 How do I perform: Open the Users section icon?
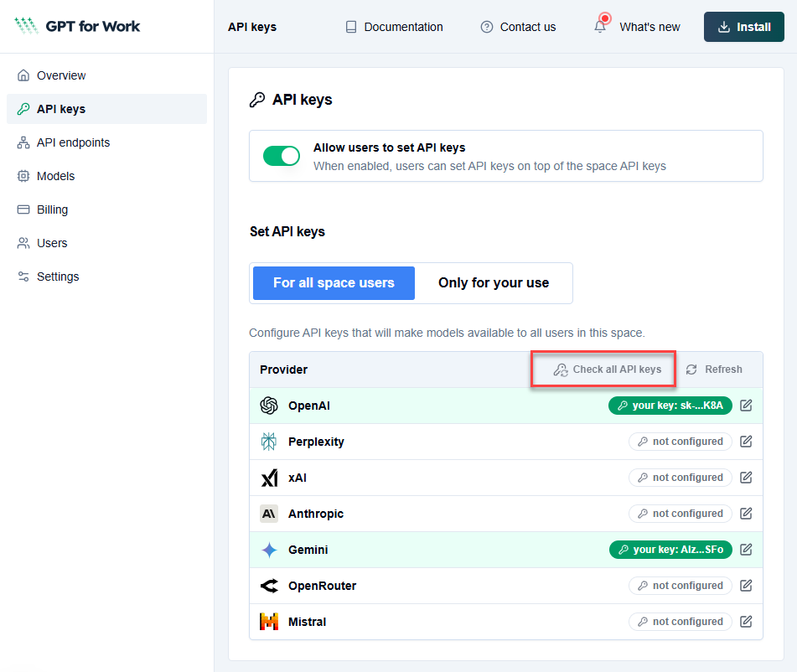tap(23, 243)
